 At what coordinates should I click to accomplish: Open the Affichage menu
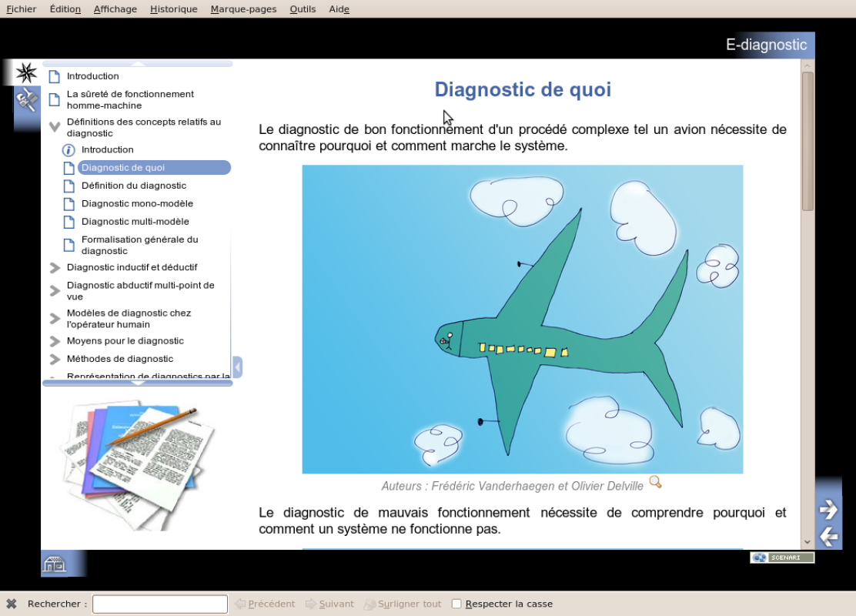(115, 8)
